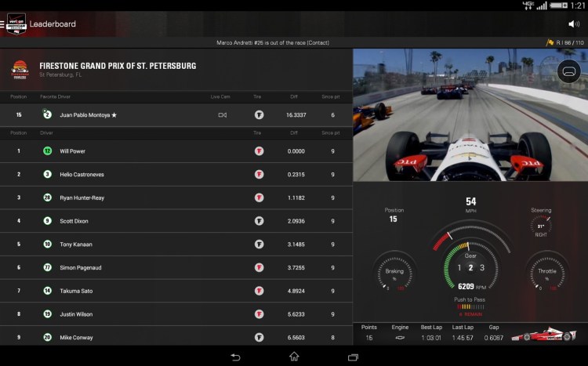Image resolution: width=588 pixels, height=366 pixels.
Task: Select driver Mike Conway
Action: point(176,336)
